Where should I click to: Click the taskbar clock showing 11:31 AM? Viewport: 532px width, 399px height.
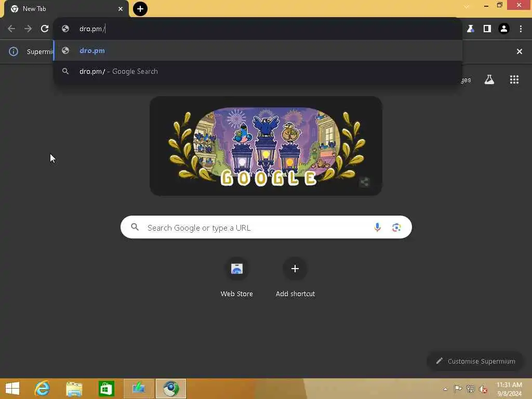(509, 389)
